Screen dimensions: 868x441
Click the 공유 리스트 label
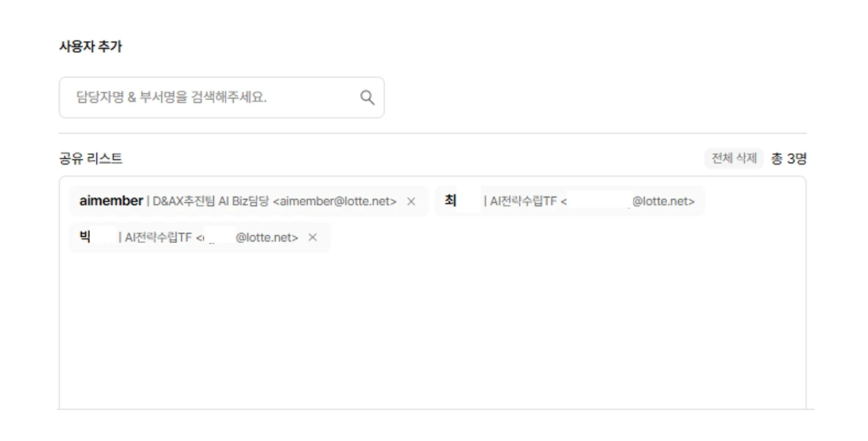91,158
